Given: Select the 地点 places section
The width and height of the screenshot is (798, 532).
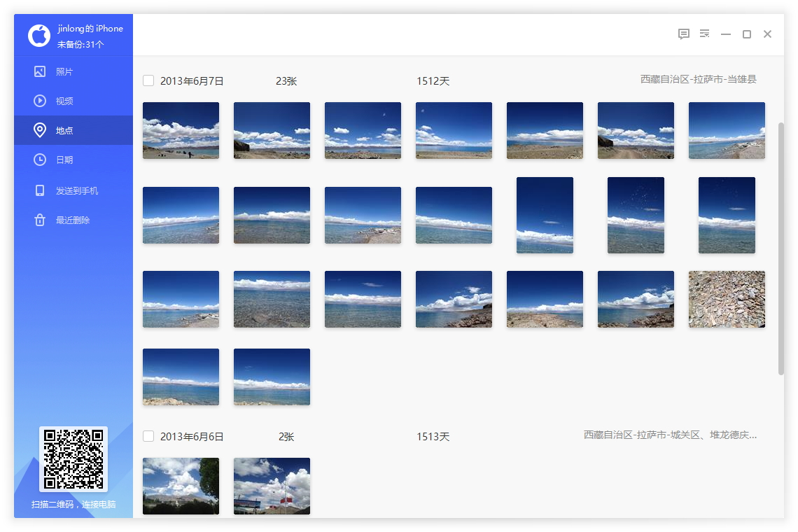Looking at the screenshot, I should [73, 130].
